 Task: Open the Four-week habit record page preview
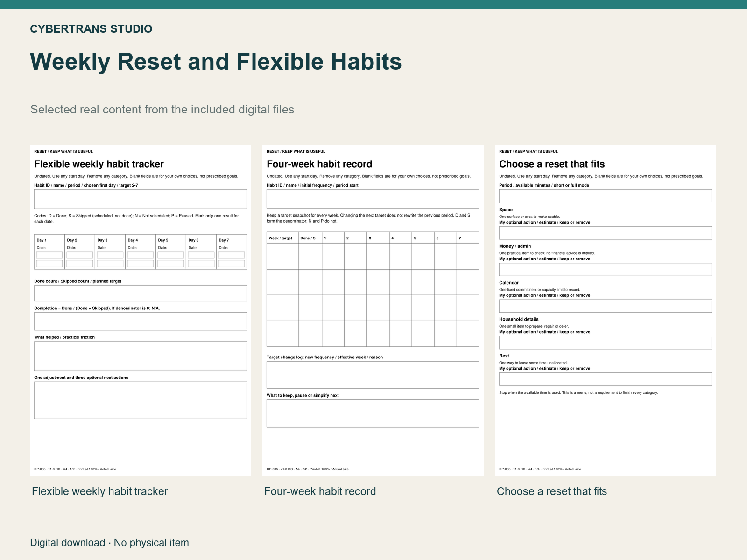tap(373, 310)
